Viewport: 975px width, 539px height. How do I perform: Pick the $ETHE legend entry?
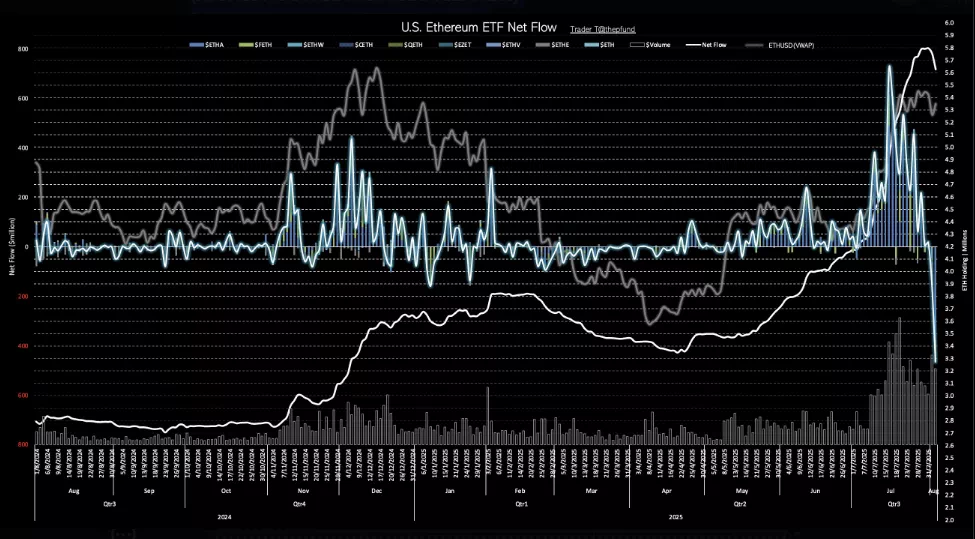552,45
